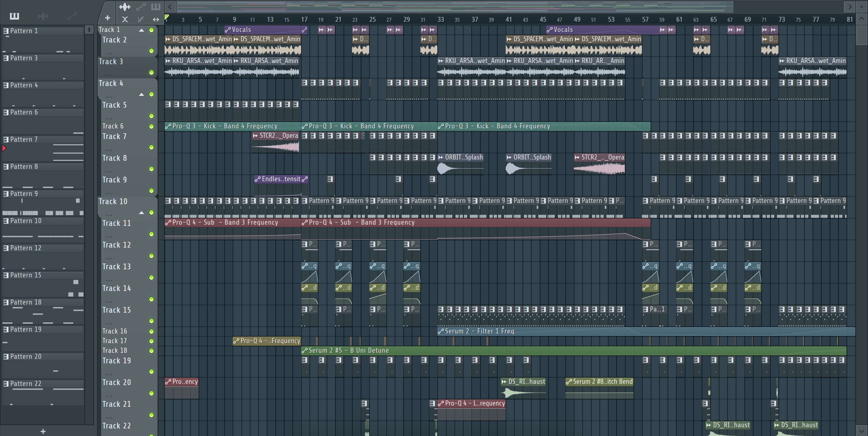Image resolution: width=868 pixels, height=436 pixels.
Task: Mute Track 16 with its green light
Action: click(152, 331)
